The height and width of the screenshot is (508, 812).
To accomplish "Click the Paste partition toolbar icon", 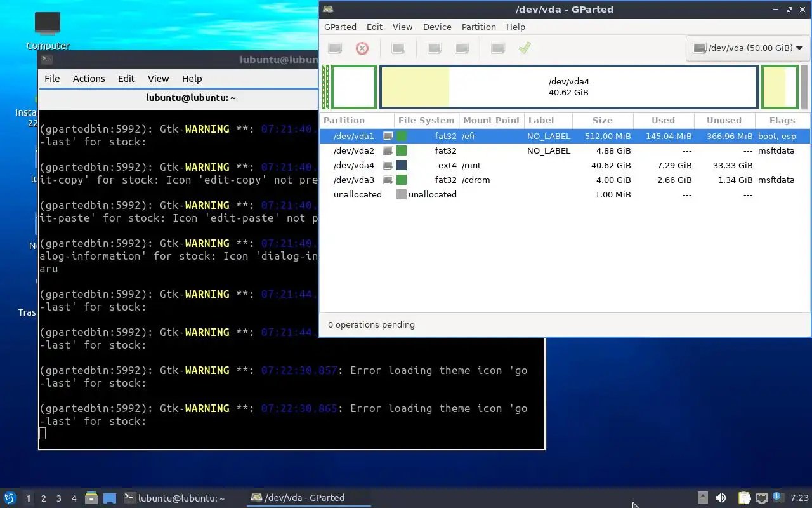I will pyautogui.click(x=462, y=48).
